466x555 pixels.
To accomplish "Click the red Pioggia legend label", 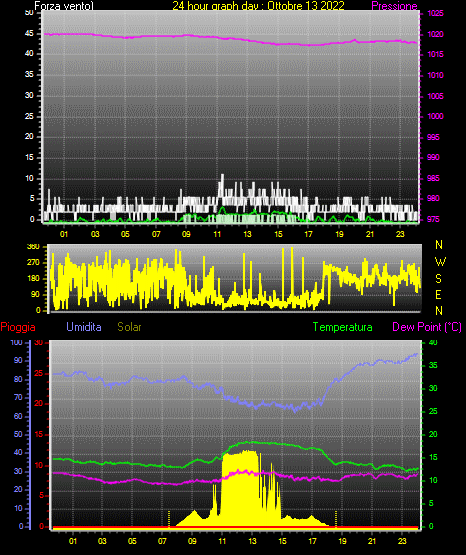I will pyautogui.click(x=18, y=327).
